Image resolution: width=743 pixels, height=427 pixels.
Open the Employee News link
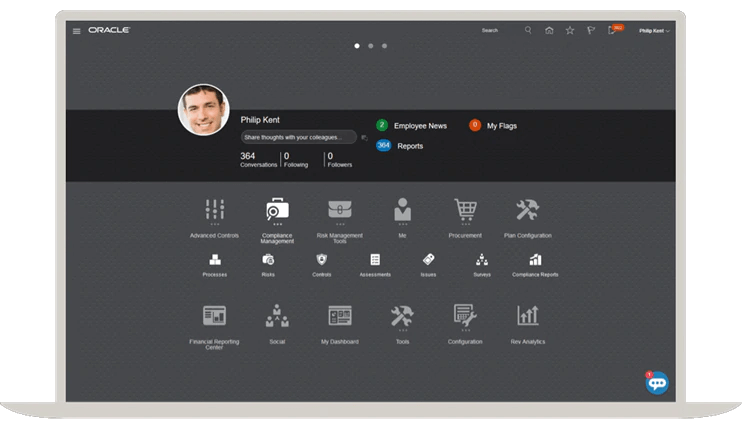(x=420, y=126)
